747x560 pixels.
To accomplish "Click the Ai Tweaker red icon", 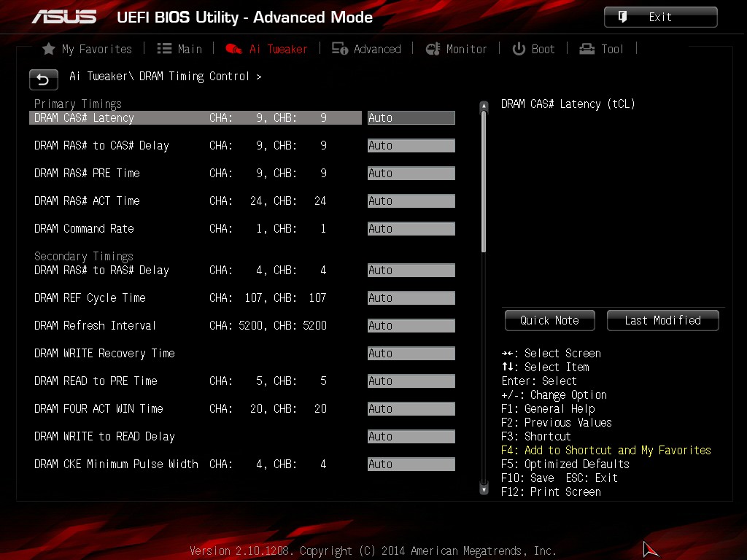I will [x=233, y=49].
